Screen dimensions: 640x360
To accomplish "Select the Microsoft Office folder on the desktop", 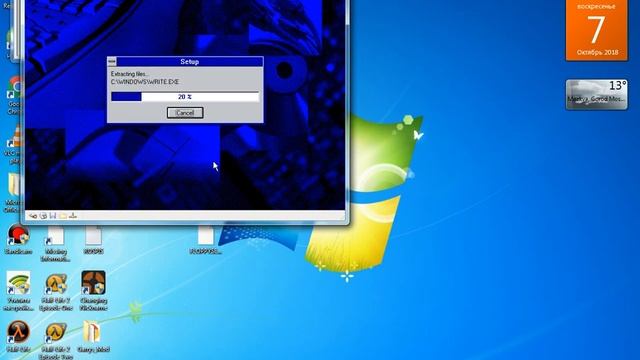I will click(15, 193).
